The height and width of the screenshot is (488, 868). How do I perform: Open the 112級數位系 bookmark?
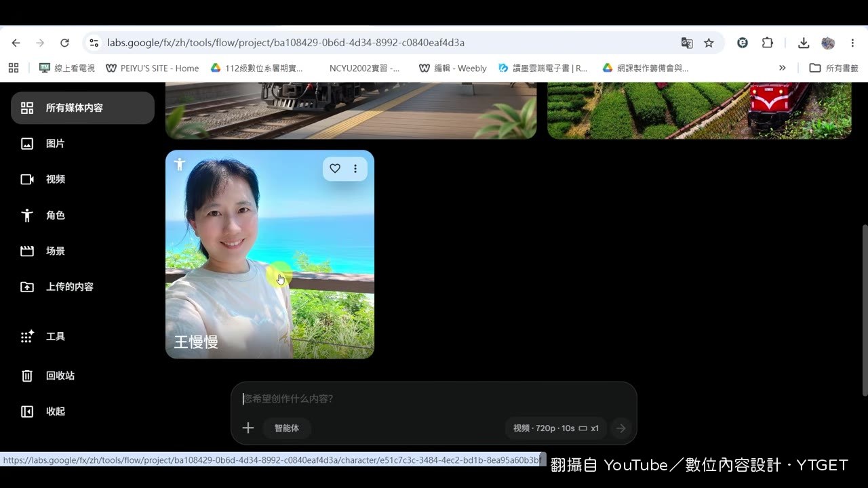pos(256,68)
